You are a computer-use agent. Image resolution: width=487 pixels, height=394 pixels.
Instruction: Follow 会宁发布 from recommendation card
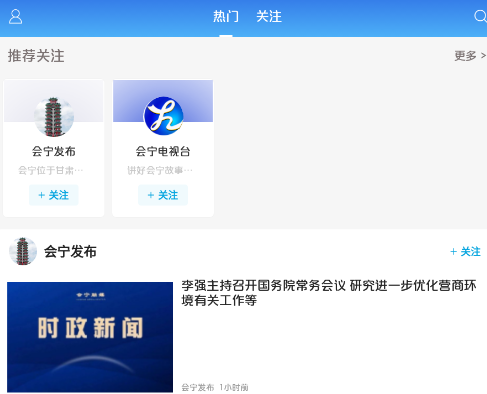coord(54,195)
